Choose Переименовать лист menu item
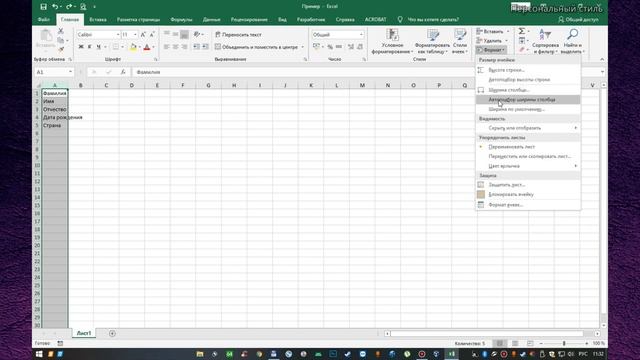This screenshot has height=360, width=640. coord(528,147)
